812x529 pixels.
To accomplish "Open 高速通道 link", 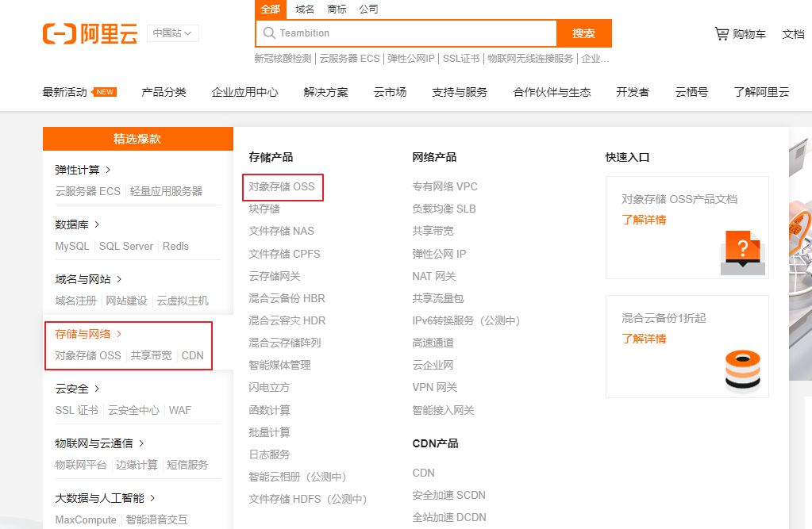I will click(x=433, y=343).
